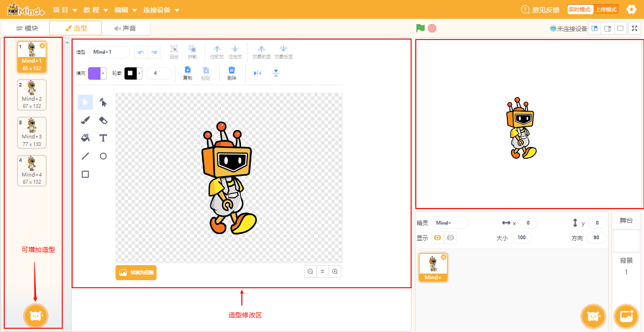Click the 精灵 sprite name field

point(450,223)
